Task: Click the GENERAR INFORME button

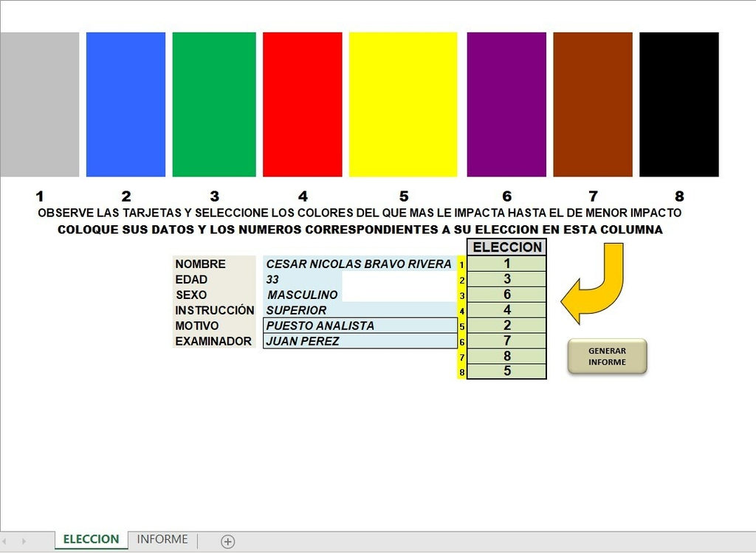Action: click(x=606, y=356)
